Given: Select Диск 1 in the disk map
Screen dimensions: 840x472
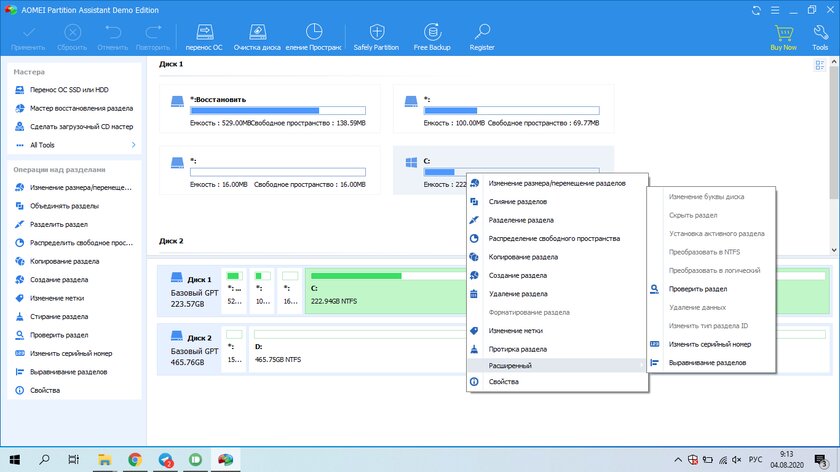Looking at the screenshot, I should pos(190,290).
